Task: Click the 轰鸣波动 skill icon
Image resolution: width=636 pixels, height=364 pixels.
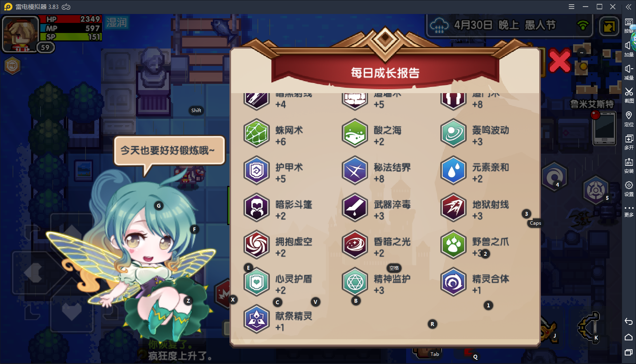Action: pyautogui.click(x=454, y=133)
